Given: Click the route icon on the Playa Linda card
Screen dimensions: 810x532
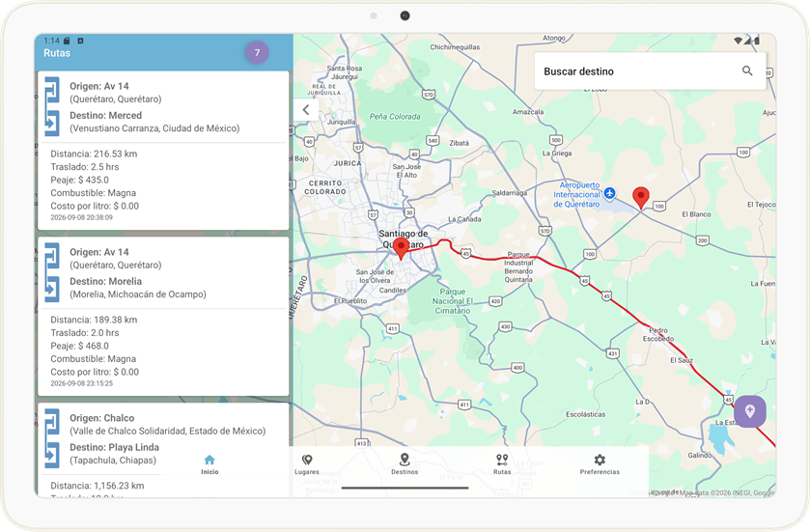Looking at the screenshot, I should 52,438.
